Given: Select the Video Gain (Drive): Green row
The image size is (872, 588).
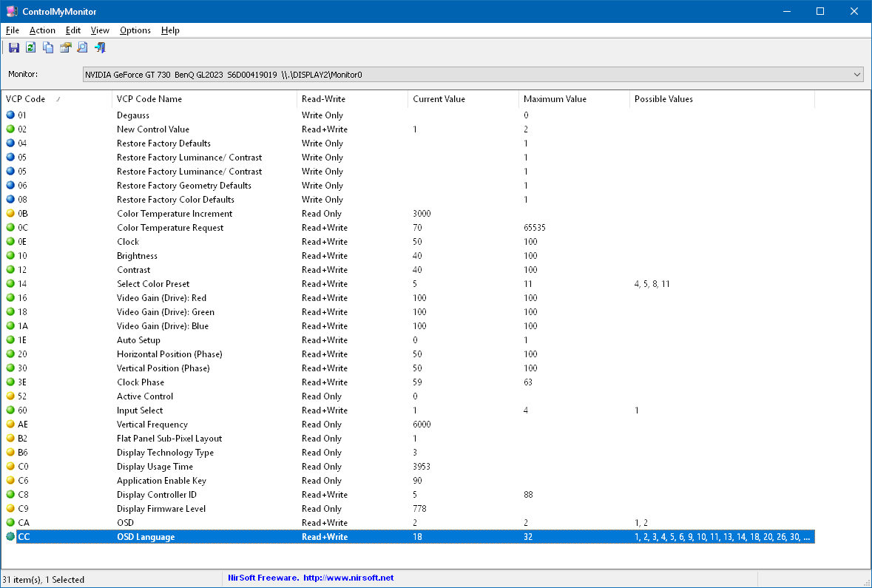Looking at the screenshot, I should (x=409, y=312).
